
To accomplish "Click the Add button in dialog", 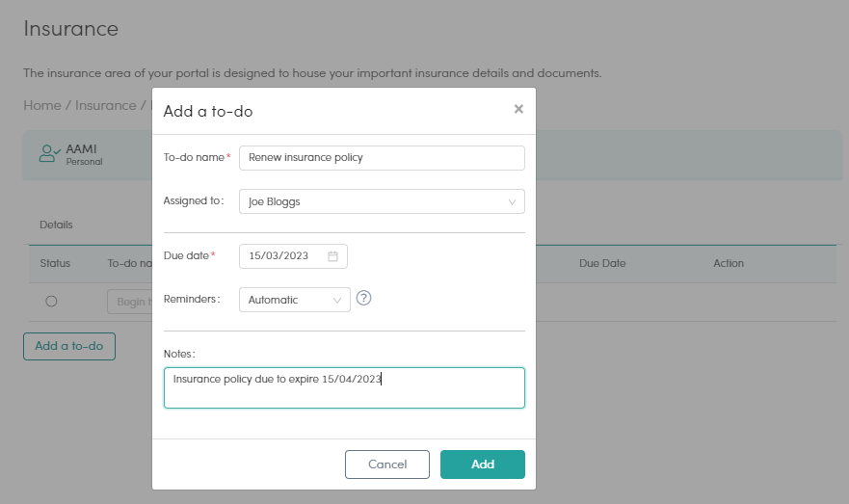I will click(x=483, y=464).
